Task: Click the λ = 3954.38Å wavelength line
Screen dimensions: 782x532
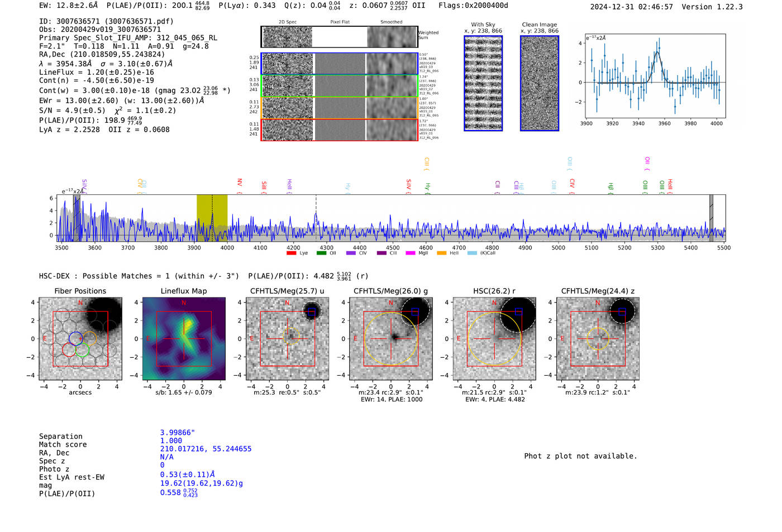Action: [x=106, y=64]
